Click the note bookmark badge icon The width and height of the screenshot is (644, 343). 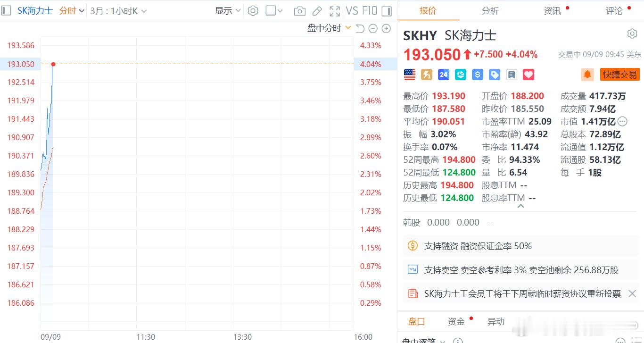(512, 74)
